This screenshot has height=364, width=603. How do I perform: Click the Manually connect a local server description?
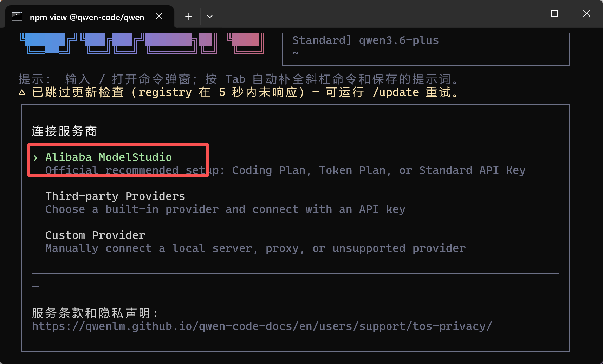[x=255, y=248]
